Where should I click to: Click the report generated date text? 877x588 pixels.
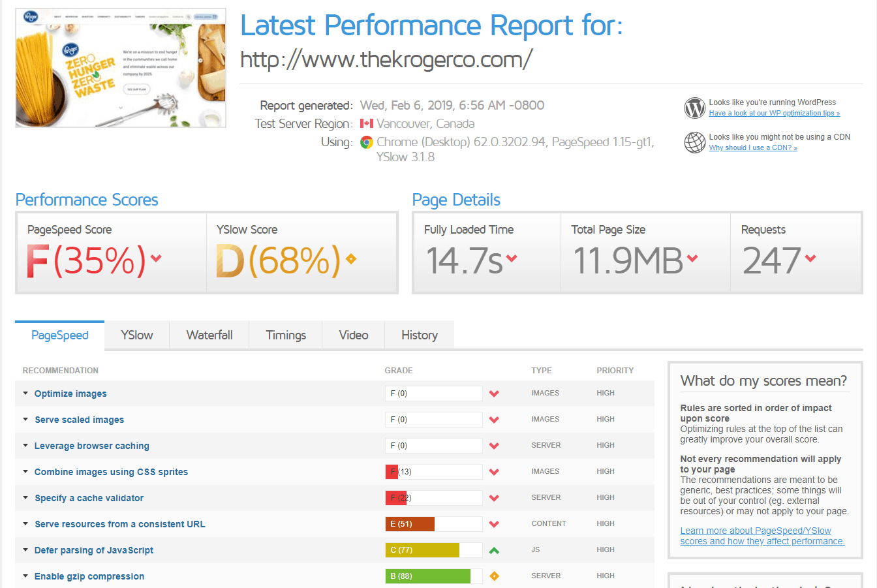(452, 105)
